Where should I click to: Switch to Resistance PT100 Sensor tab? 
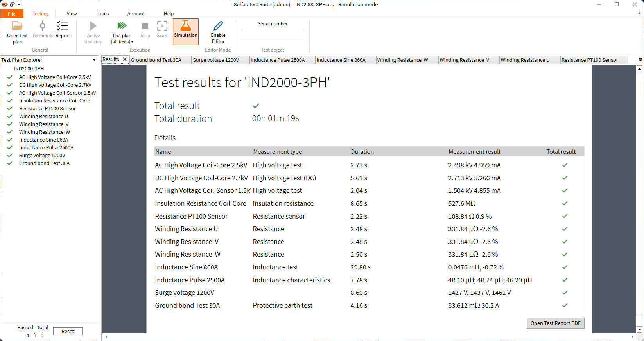click(594, 60)
